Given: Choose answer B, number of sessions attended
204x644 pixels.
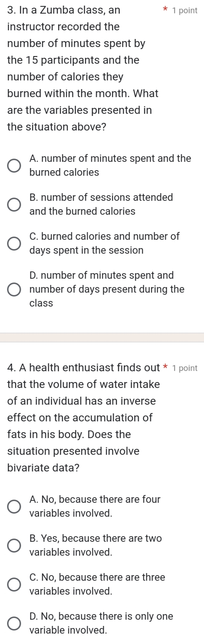Looking at the screenshot, I should [14, 204].
